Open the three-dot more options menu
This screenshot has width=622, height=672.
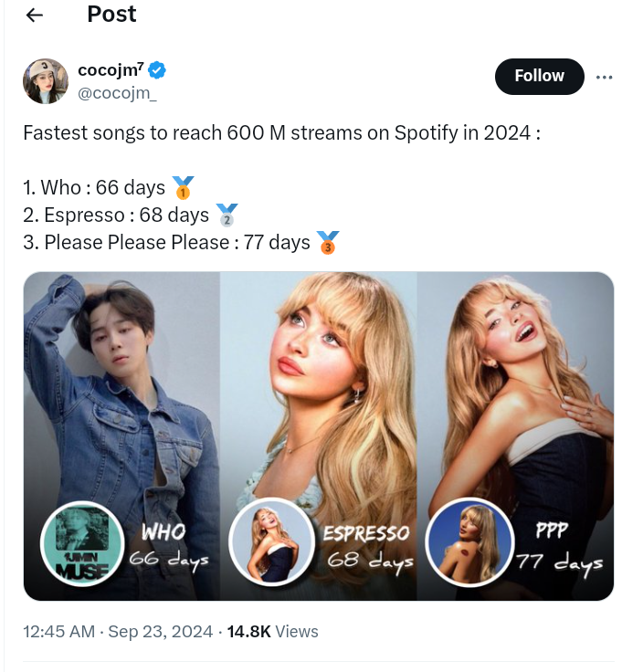click(604, 78)
